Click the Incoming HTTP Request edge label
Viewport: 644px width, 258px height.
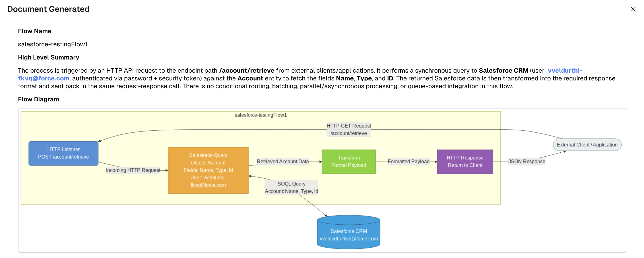tap(133, 170)
